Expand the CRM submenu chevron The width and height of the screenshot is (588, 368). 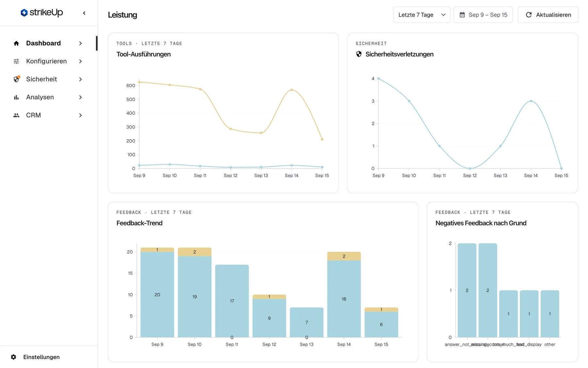pyautogui.click(x=80, y=115)
